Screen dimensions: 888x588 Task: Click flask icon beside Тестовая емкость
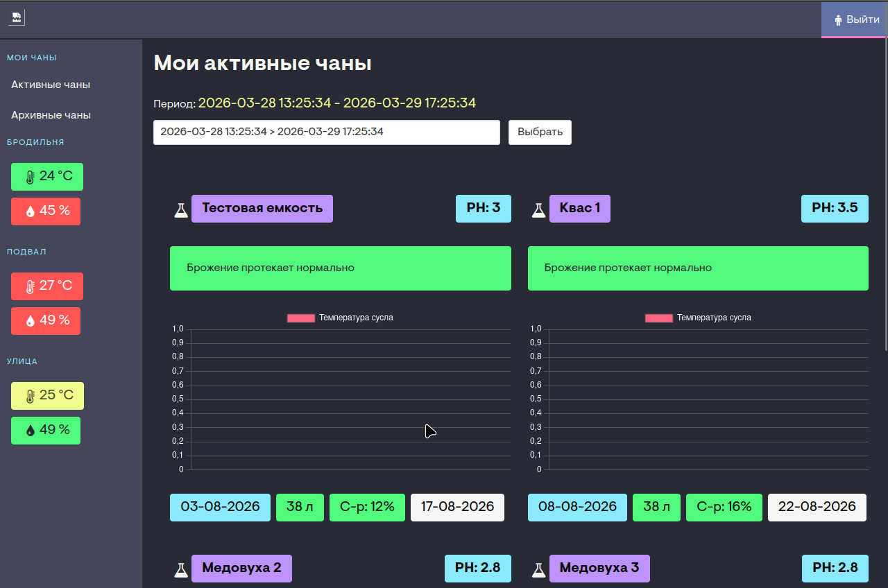[x=181, y=209]
